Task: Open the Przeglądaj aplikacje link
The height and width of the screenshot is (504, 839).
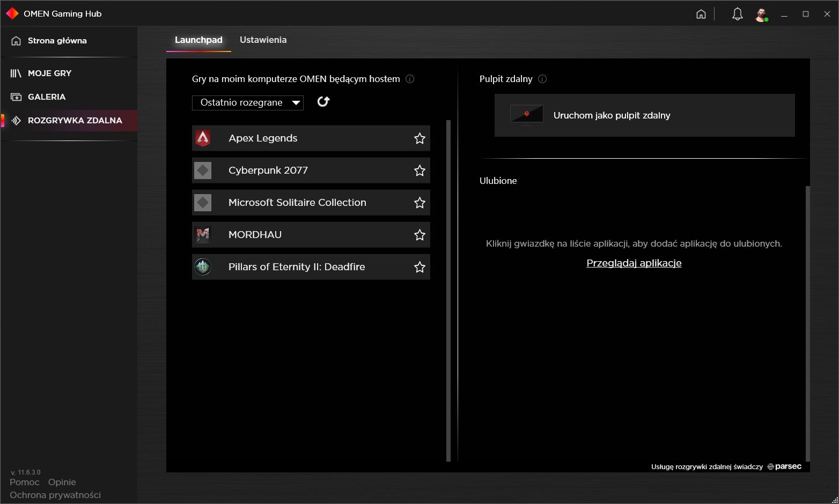Action: pos(634,263)
